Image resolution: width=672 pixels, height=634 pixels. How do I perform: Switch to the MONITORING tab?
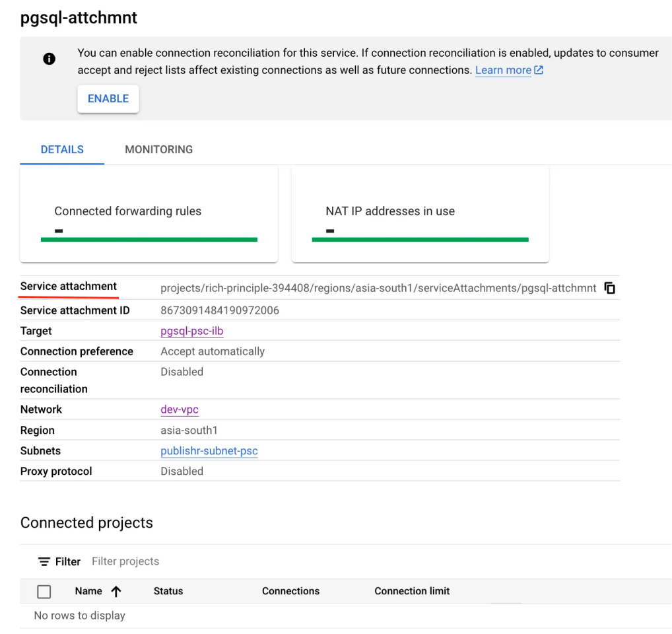[158, 149]
